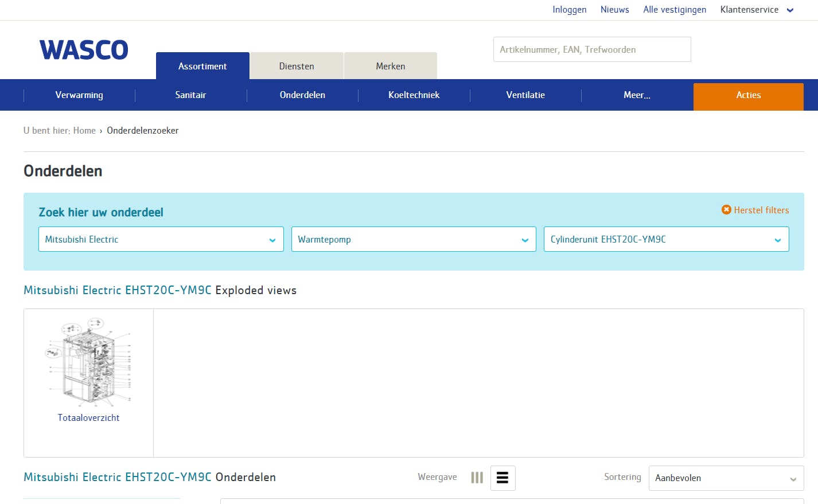Expand the Cylinderunit EHST20C-YM9C model dropdown
The height and width of the screenshot is (504, 818).
tap(665, 239)
